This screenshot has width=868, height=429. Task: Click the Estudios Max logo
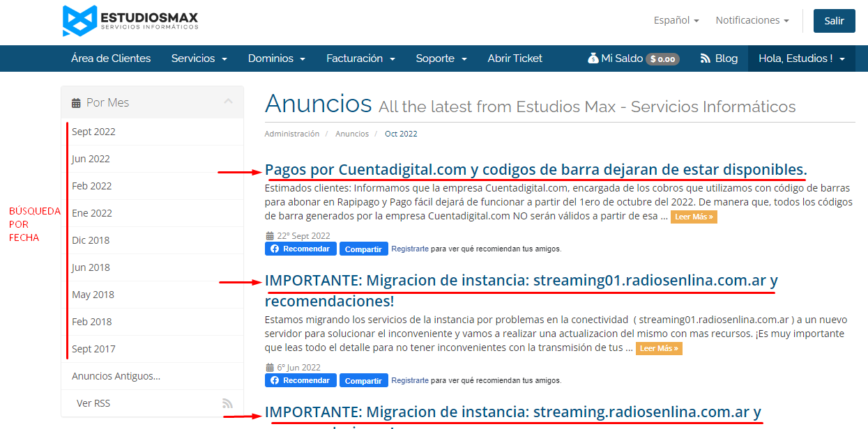point(130,21)
